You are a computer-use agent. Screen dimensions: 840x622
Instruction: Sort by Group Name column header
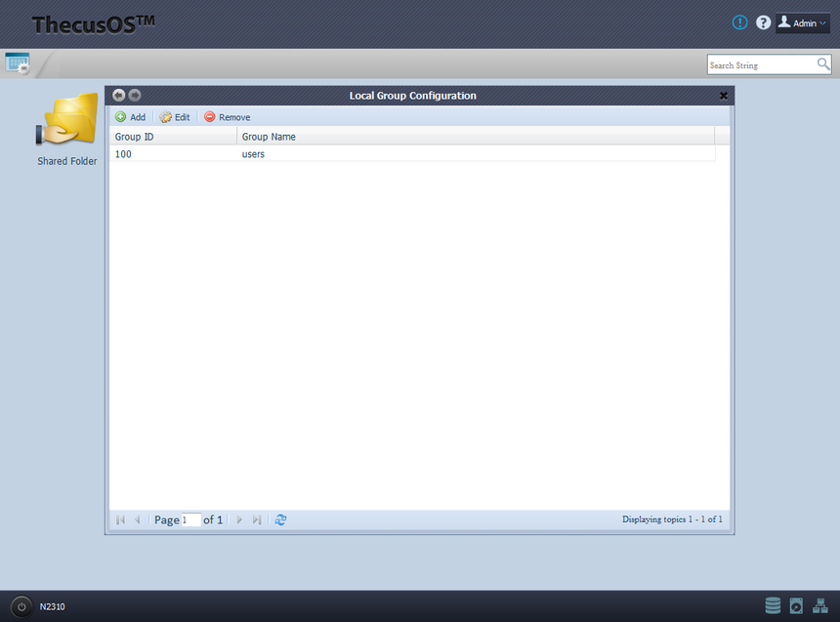pos(475,137)
